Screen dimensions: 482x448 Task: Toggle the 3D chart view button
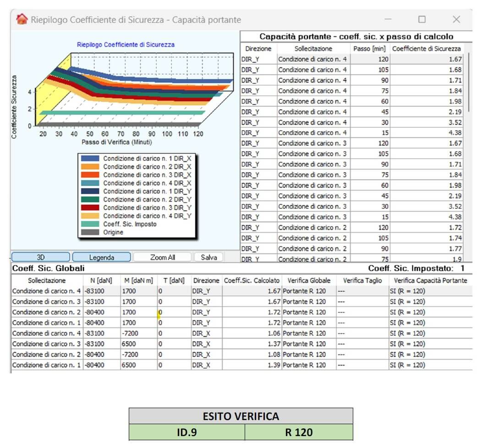tap(41, 257)
